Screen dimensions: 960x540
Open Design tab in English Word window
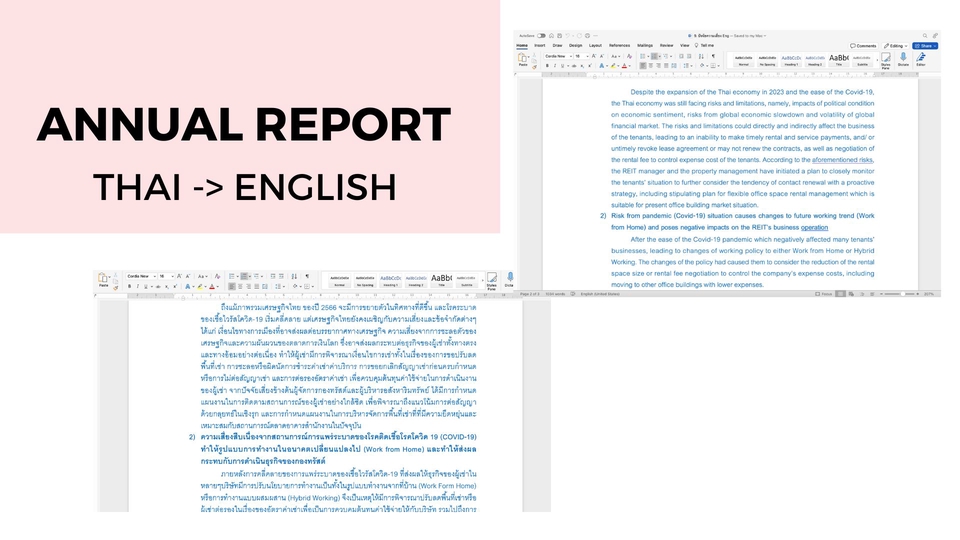(576, 45)
